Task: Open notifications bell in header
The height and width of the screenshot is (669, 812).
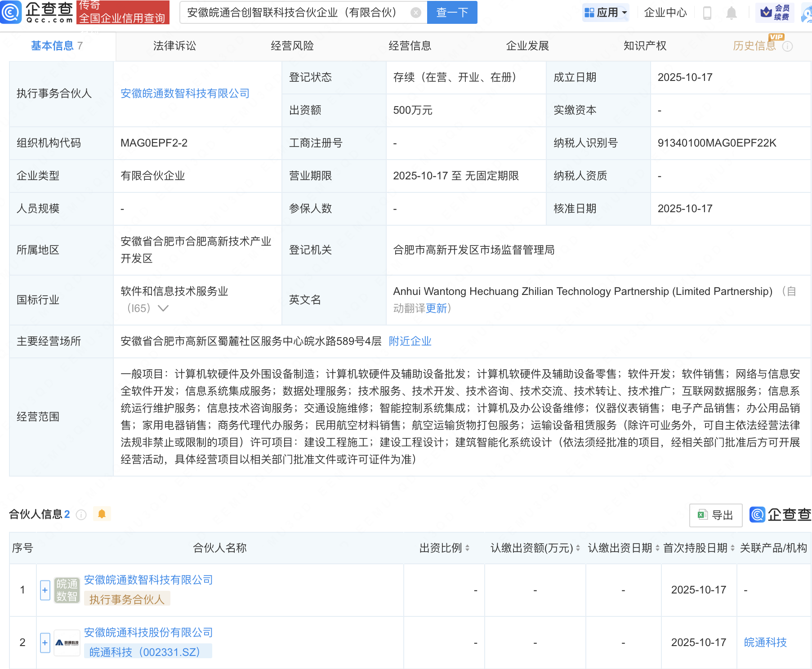Action: pyautogui.click(x=732, y=13)
